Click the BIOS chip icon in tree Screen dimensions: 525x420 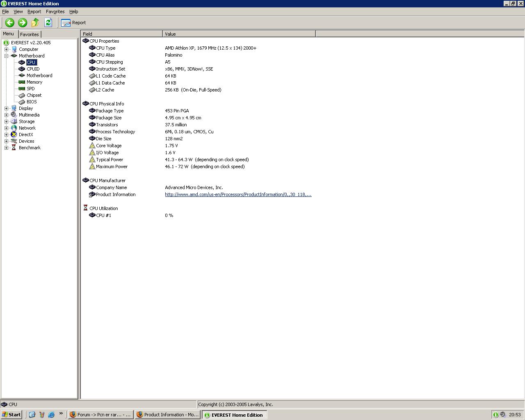click(22, 102)
